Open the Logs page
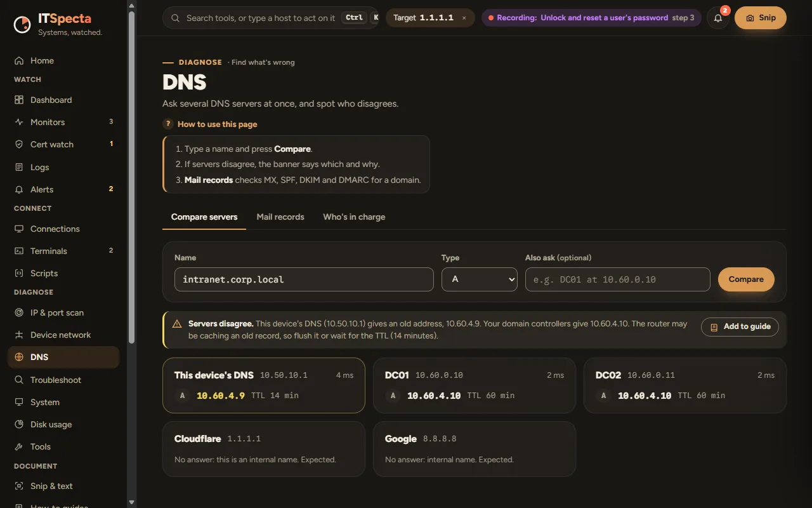812x508 pixels. point(63,168)
